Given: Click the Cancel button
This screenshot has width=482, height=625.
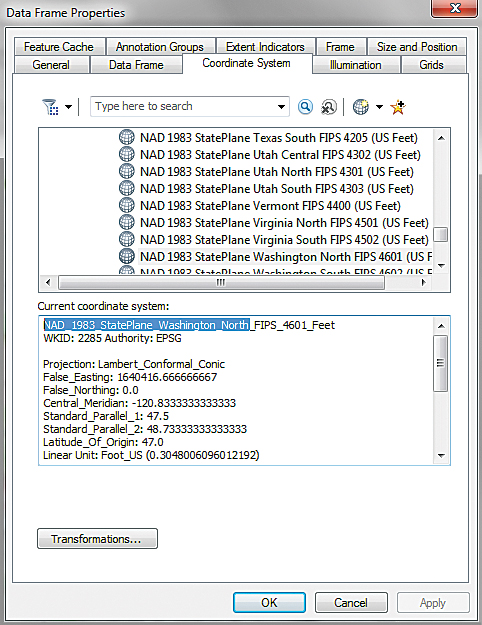Looking at the screenshot, I should (351, 603).
